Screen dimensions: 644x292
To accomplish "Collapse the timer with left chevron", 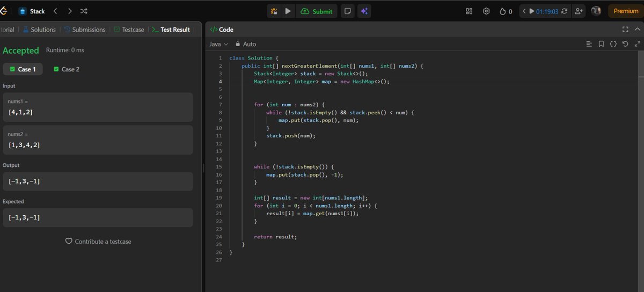I will (x=524, y=11).
